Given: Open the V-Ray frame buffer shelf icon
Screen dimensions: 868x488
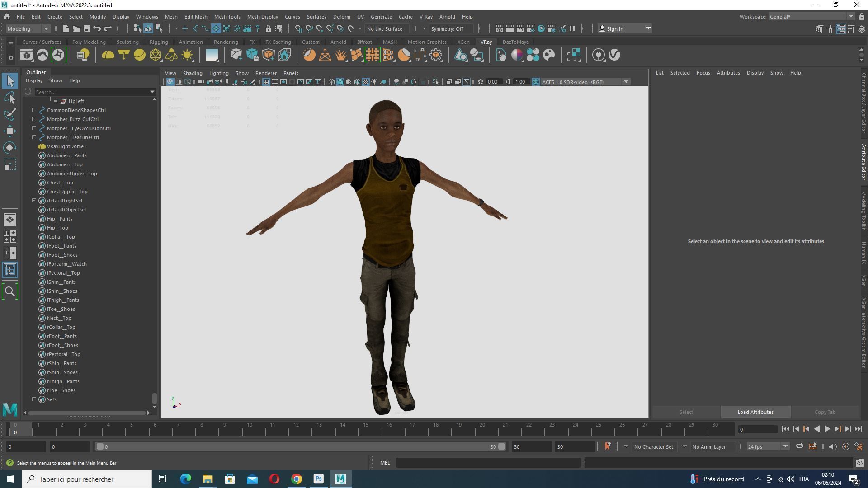Looking at the screenshot, I should 26,55.
